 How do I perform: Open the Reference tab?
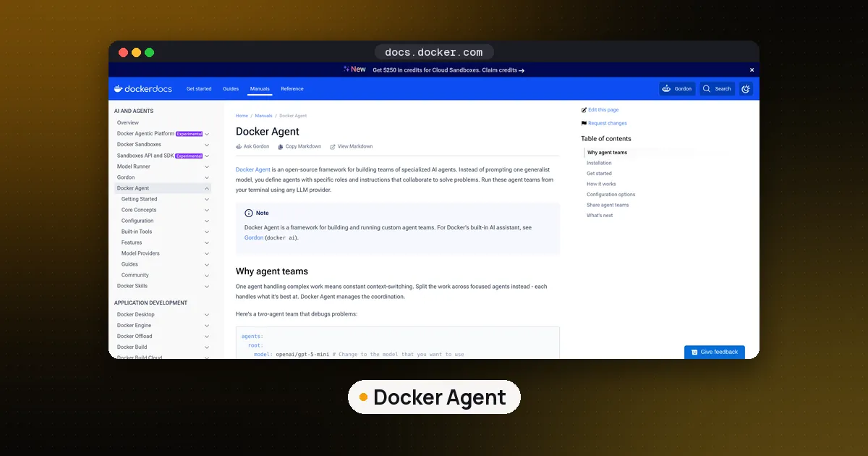(292, 89)
